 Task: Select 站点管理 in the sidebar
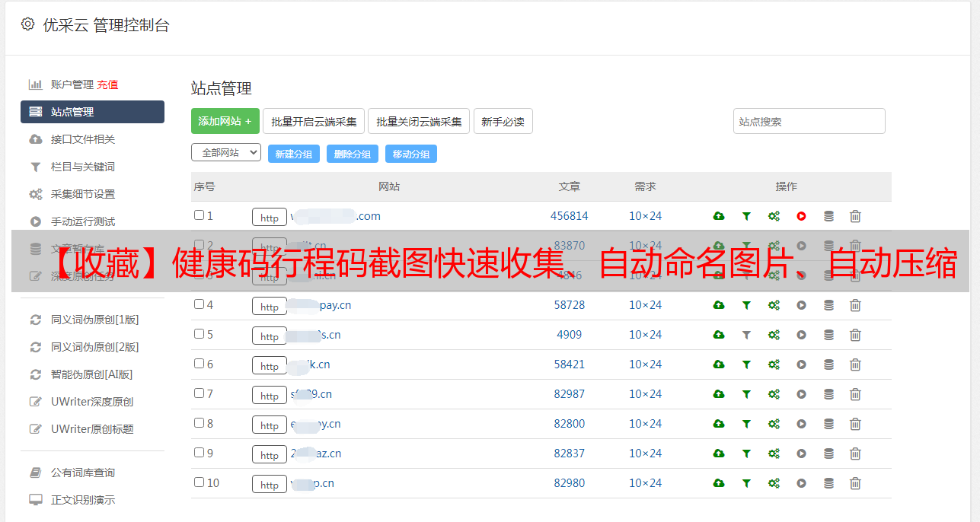(x=92, y=112)
